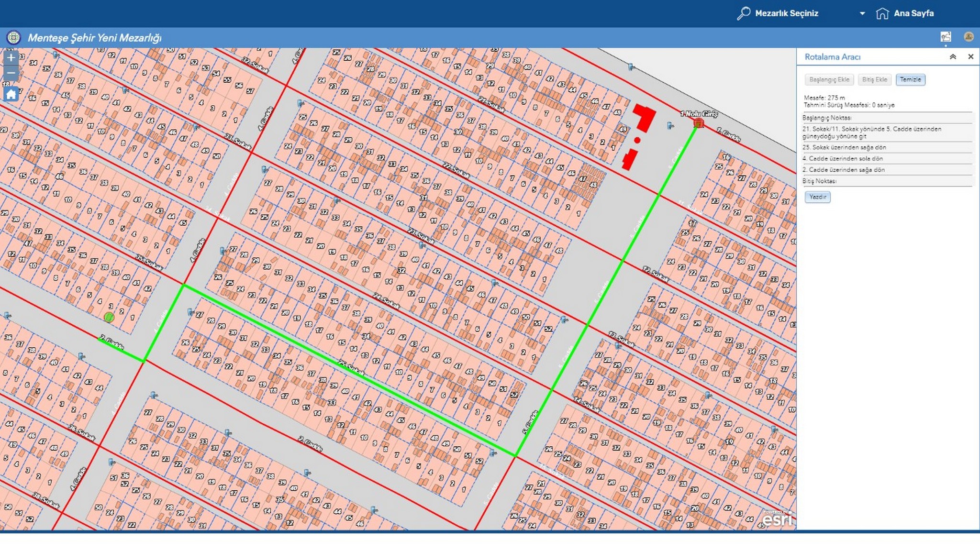Click the '24. Sokak' street label
This screenshot has height=551, width=980.
(x=386, y=301)
